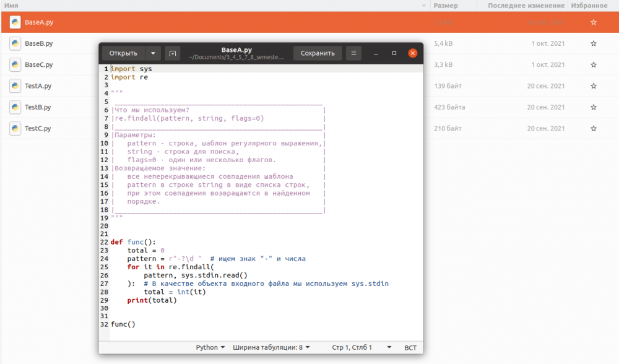Expand the recent files arrow next to Открыть

(154, 53)
